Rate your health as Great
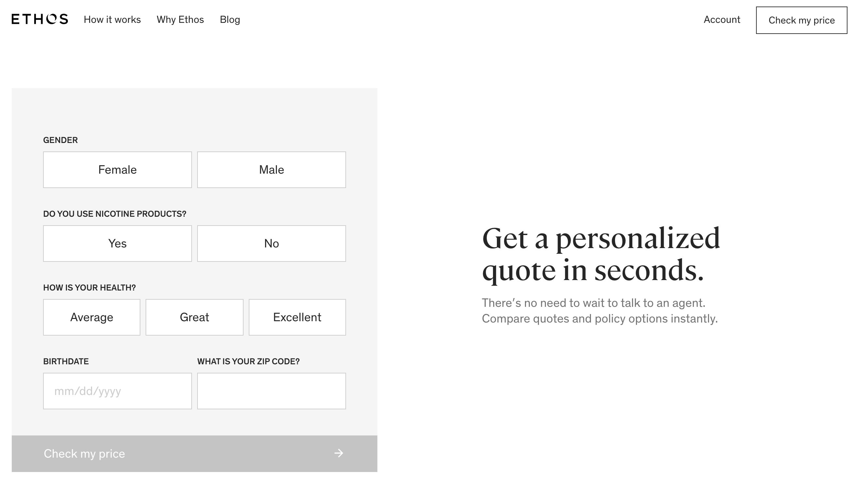This screenshot has height=504, width=854. (x=194, y=317)
